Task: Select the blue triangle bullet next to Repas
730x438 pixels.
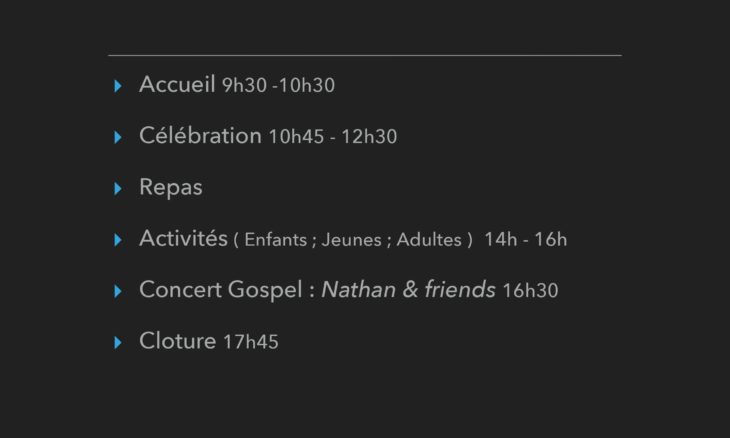Action: click(x=118, y=189)
